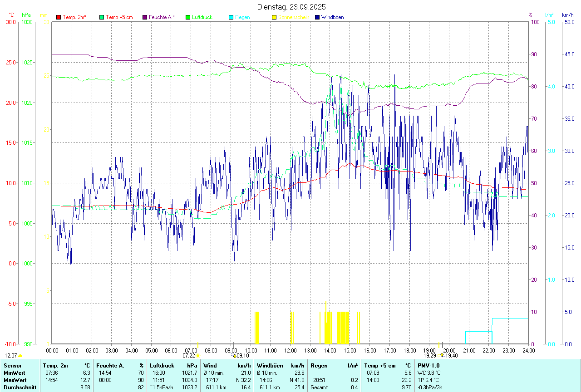Screen dimensions: 581x392
Task: Click the dark blue Windböen legend square
Action: pyautogui.click(x=317, y=17)
